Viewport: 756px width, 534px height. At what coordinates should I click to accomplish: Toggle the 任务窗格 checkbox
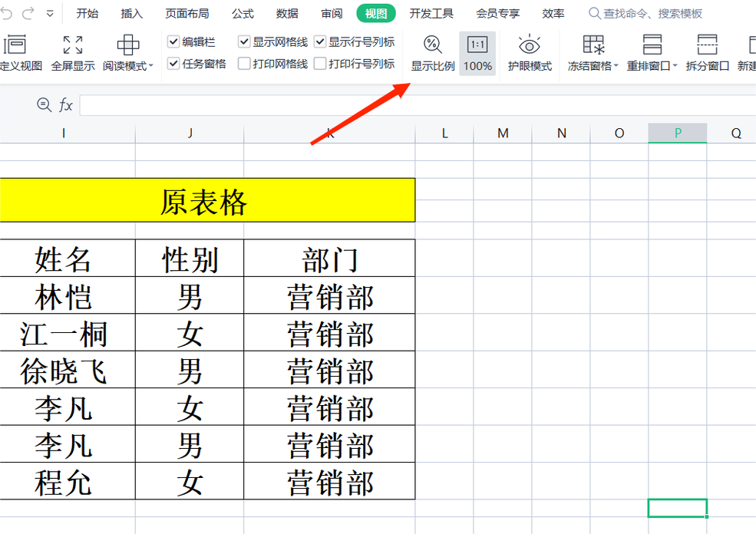point(173,63)
